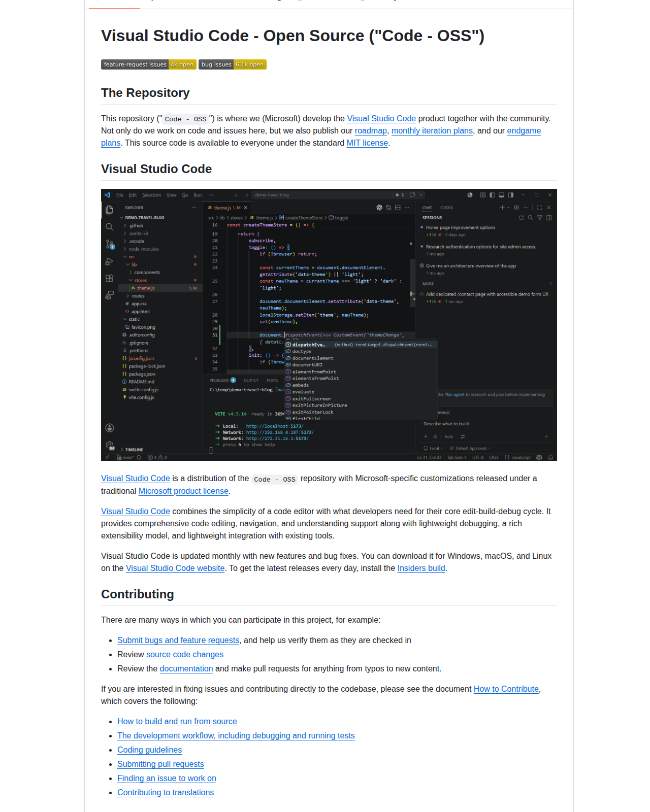
Task: Open the Insiders build link
Action: coord(421,568)
